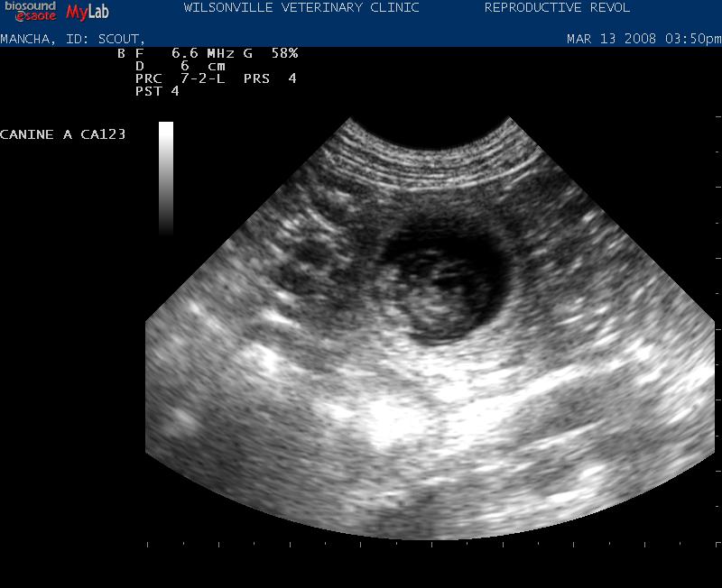This screenshot has width=722, height=588.
Task: Click the 'PRC 7-2-L' setting
Action: (180, 78)
